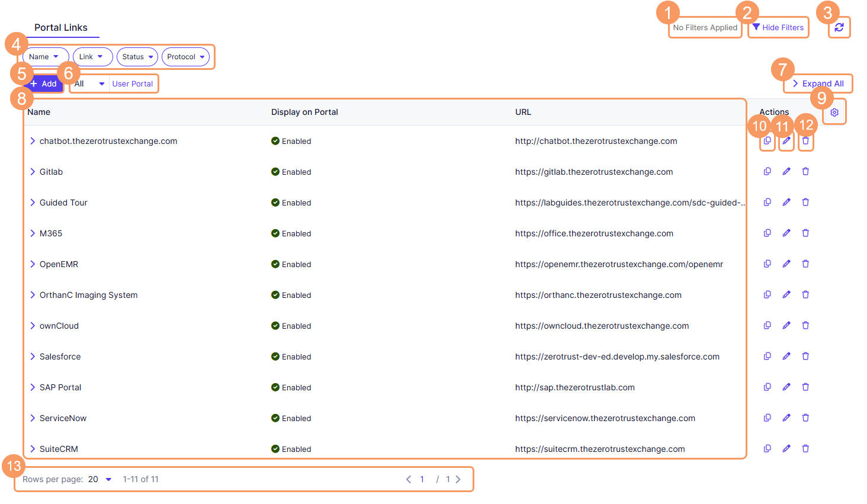Viewport: 867px width, 504px height.
Task: Delete the chatbot.thezerotrustexchange.com portal link
Action: (805, 141)
